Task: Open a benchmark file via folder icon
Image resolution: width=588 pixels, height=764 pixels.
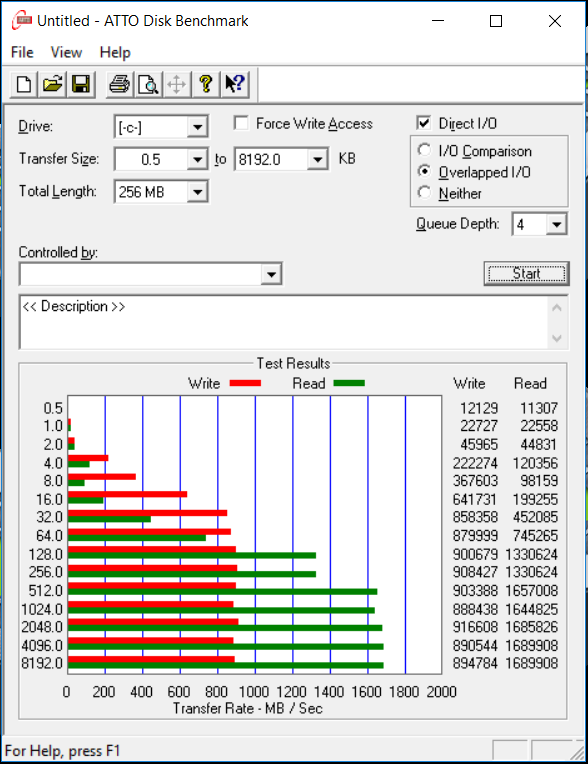Action: pyautogui.click(x=53, y=85)
